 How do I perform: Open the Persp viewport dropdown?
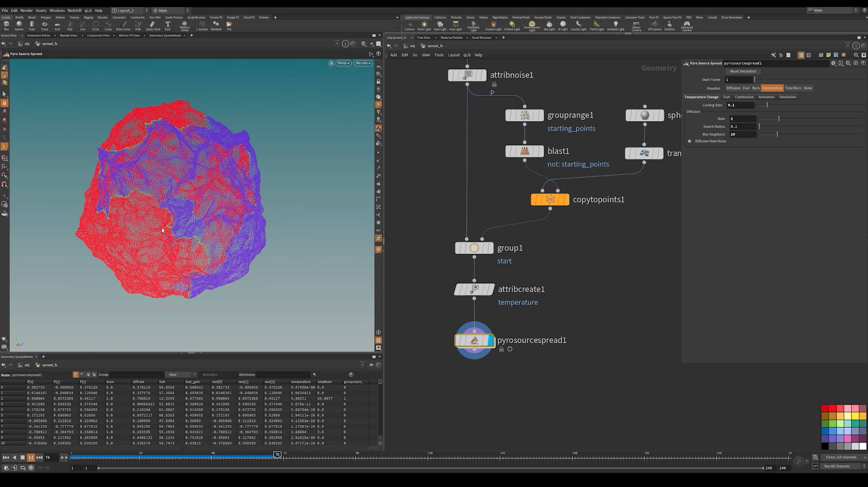pos(343,63)
